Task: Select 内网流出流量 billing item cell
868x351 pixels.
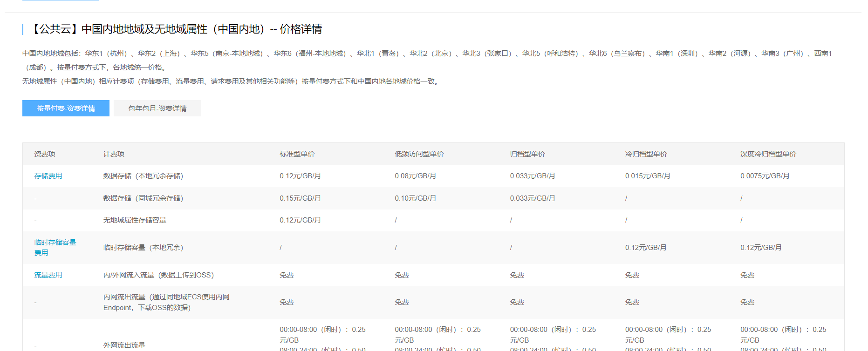Action: (x=166, y=302)
